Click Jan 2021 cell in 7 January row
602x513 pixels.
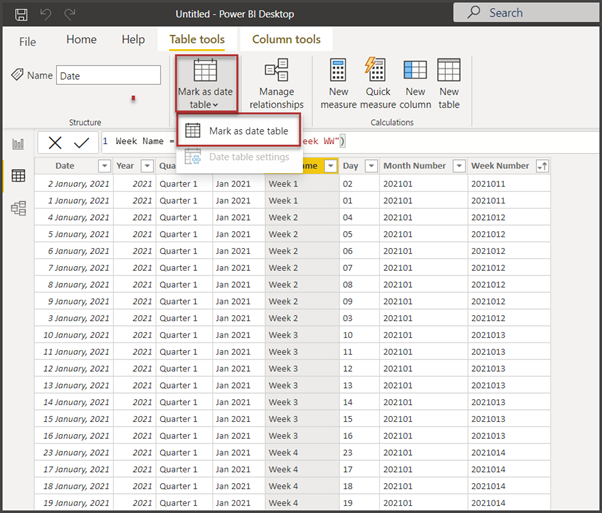239,268
